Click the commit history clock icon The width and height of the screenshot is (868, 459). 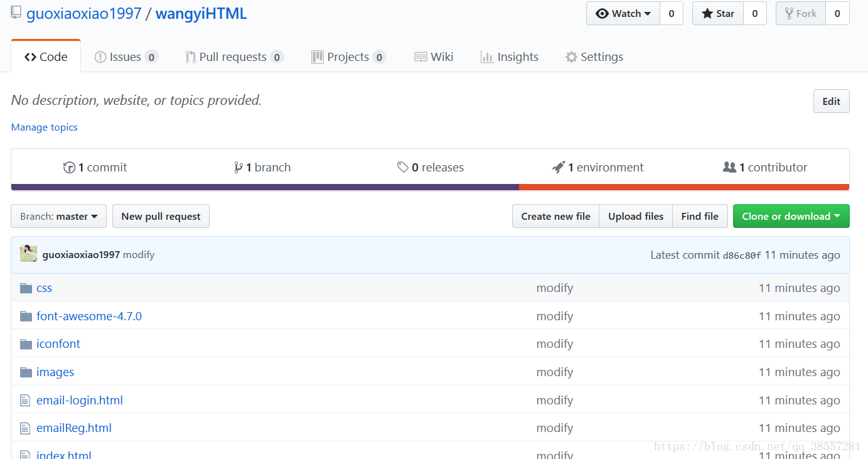[x=69, y=168]
